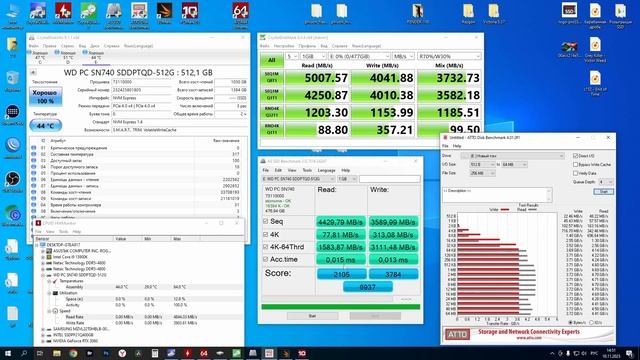
Task: Expand the ASUSTeK COMPUTER node in HWMonitor
Action: [x=43, y=251]
